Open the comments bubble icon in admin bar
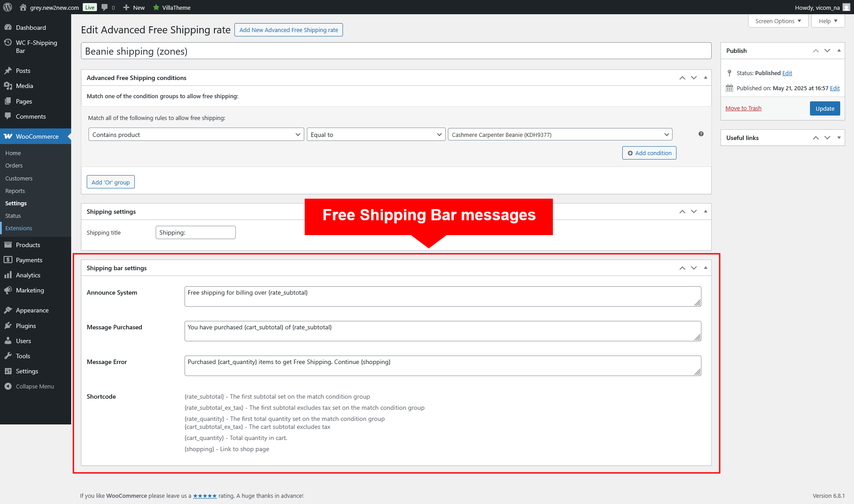Image resolution: width=854 pixels, height=504 pixels. [x=105, y=8]
